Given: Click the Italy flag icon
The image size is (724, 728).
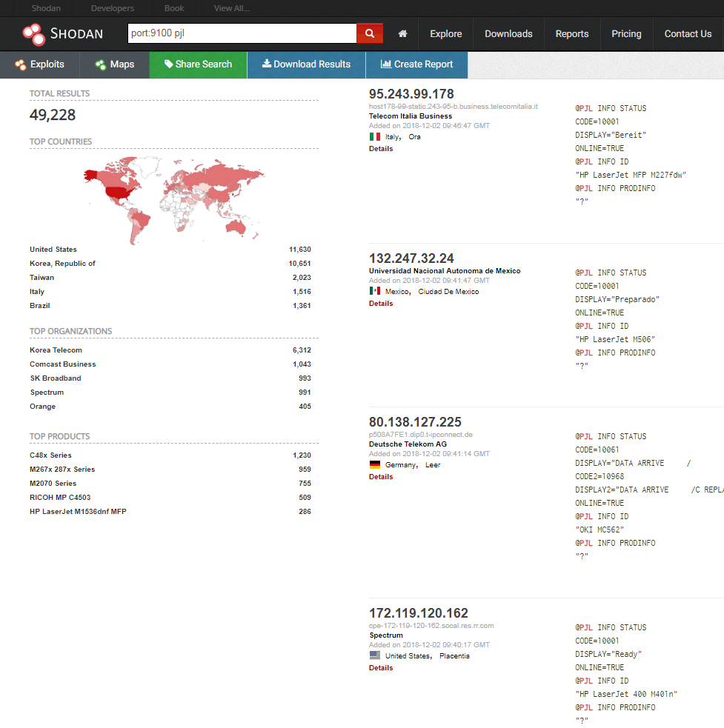Looking at the screenshot, I should pos(374,136).
